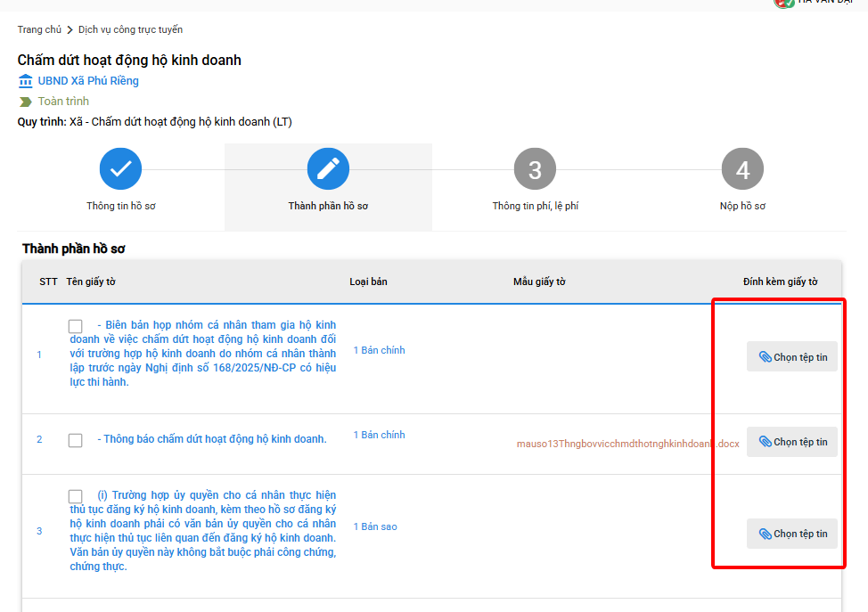Check the Thông báo chấm dứt hoạt động box
This screenshot has width=868, height=612.
(x=76, y=440)
